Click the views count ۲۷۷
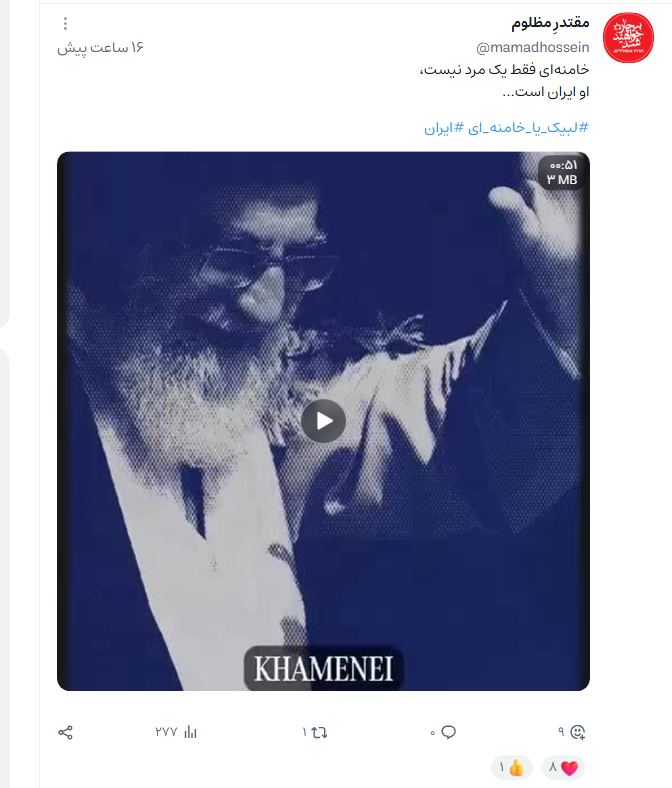This screenshot has width=672, height=788. [166, 732]
